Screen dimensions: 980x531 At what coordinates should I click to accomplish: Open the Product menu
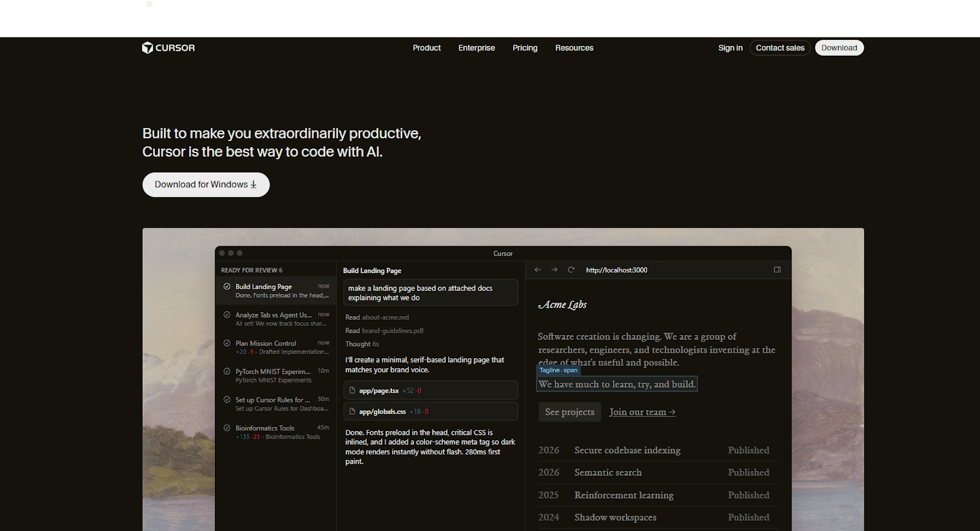pyautogui.click(x=426, y=48)
